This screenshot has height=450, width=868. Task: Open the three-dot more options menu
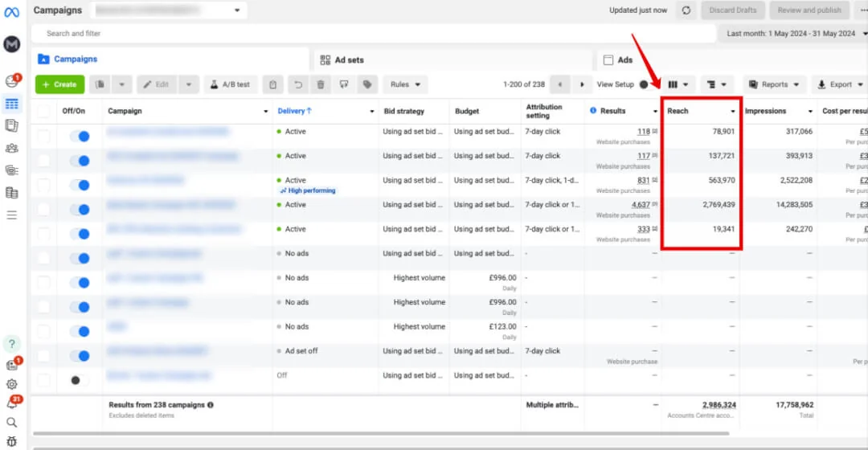(862, 10)
